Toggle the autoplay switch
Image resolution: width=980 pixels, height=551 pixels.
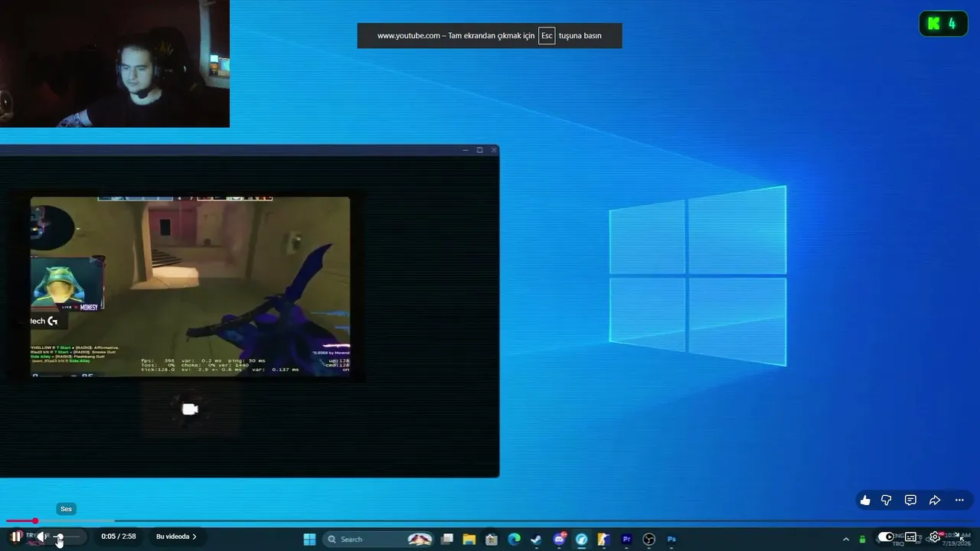[x=886, y=536]
